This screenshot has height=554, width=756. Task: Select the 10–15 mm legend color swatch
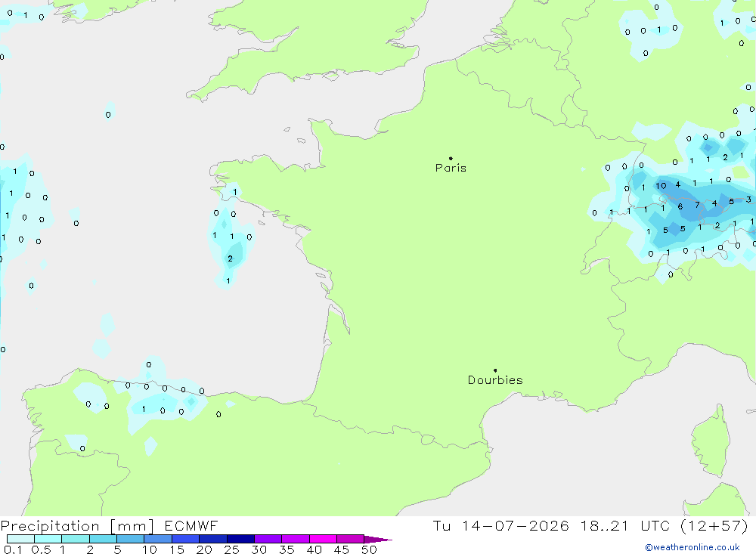click(158, 539)
